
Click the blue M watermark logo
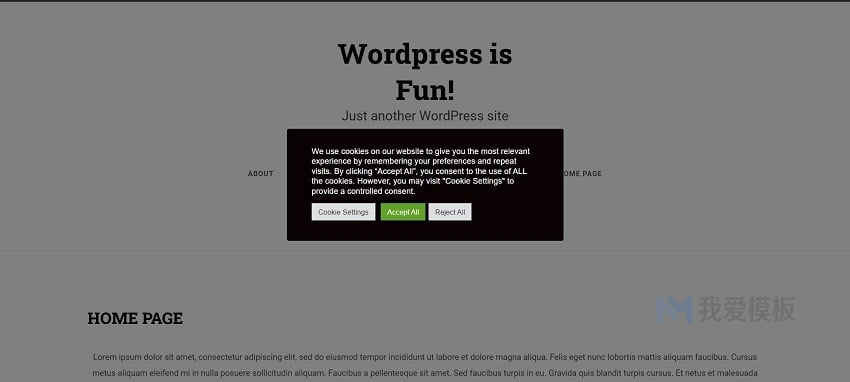674,309
